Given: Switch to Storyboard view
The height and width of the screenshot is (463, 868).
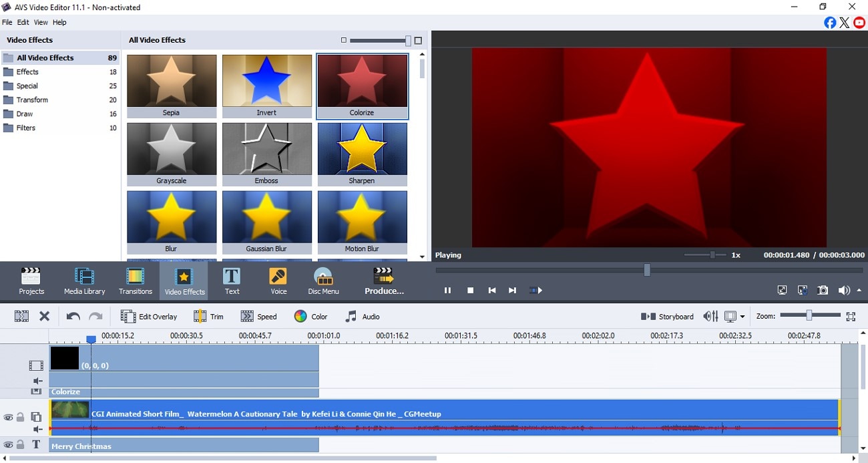Looking at the screenshot, I should tap(667, 317).
